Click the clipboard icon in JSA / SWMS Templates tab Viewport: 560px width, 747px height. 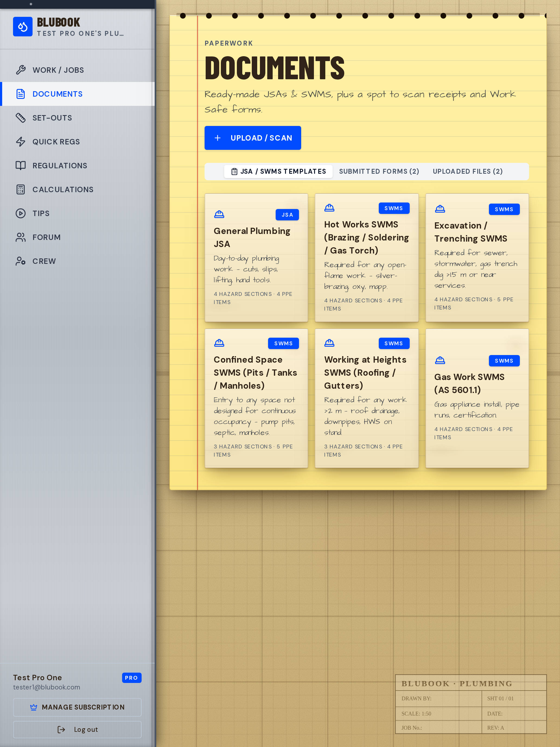[234, 172]
